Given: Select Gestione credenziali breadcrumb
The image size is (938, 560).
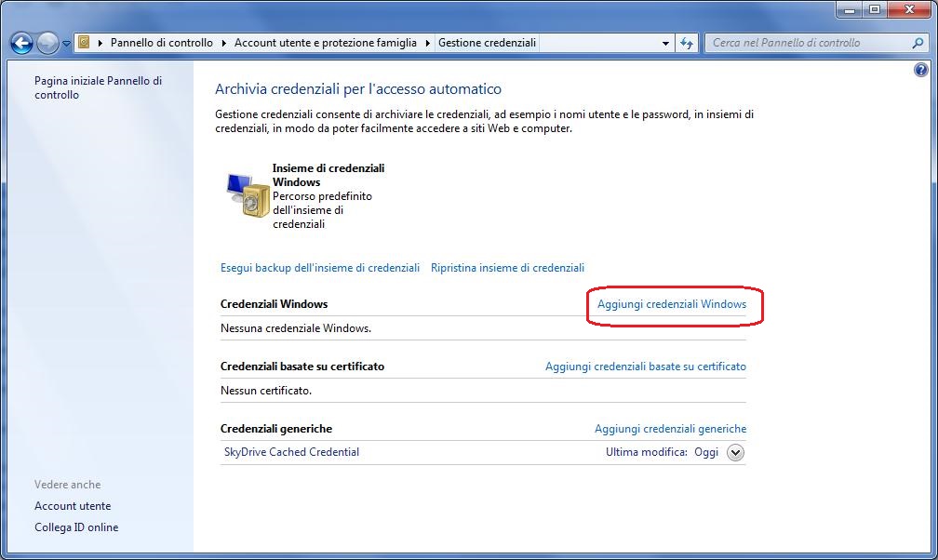Looking at the screenshot, I should pyautogui.click(x=487, y=43).
